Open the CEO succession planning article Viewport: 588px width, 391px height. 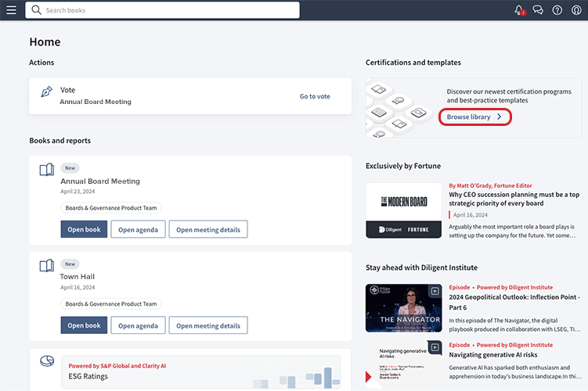pyautogui.click(x=514, y=199)
